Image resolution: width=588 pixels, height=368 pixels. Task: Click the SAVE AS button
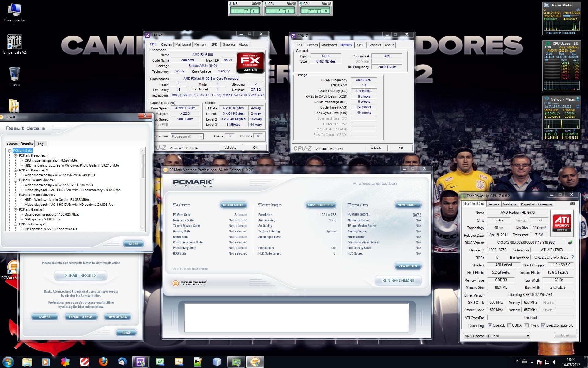pyautogui.click(x=44, y=317)
